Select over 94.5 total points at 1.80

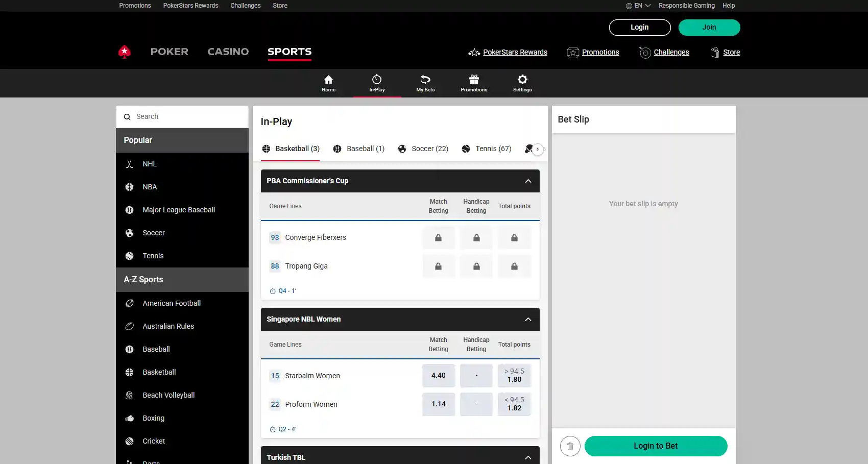(514, 376)
